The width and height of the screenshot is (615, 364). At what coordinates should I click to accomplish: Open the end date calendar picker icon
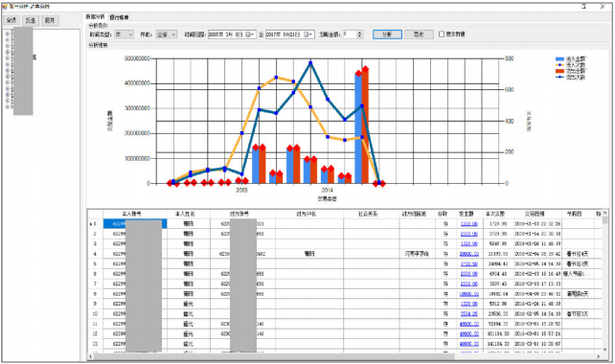pyautogui.click(x=307, y=34)
